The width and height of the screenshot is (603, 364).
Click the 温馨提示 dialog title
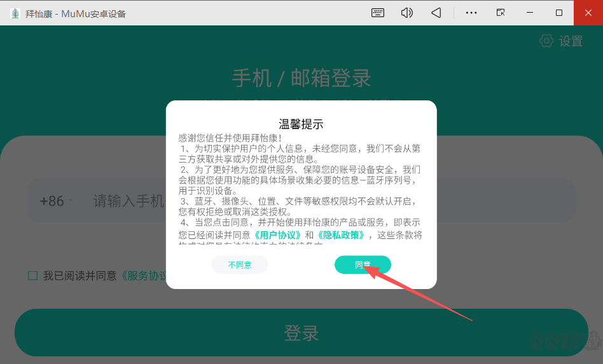click(x=301, y=125)
